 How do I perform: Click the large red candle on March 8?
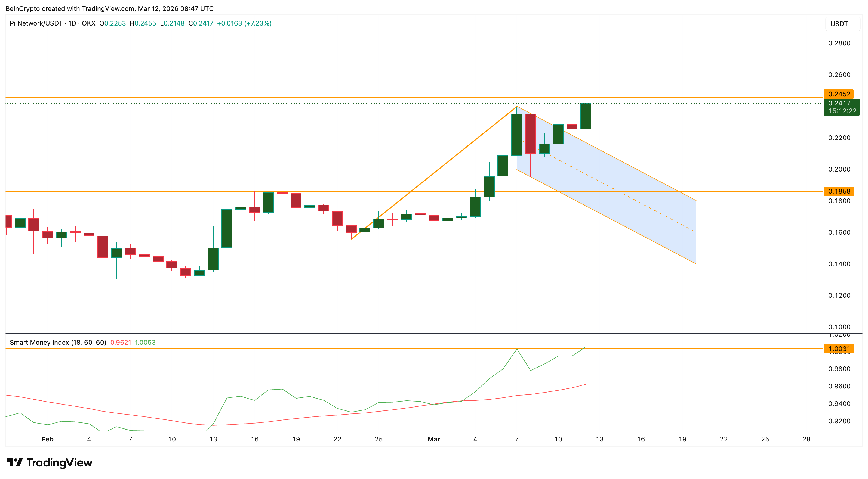[530, 134]
